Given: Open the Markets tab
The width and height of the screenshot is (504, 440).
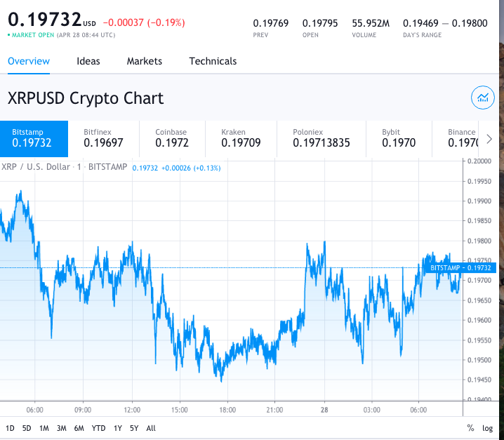Looking at the screenshot, I should pos(145,61).
